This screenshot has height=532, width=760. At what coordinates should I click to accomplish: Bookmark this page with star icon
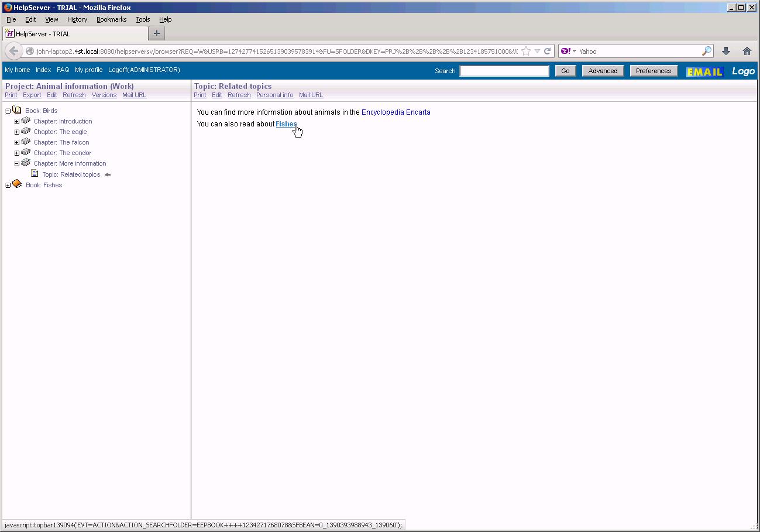pyautogui.click(x=526, y=51)
